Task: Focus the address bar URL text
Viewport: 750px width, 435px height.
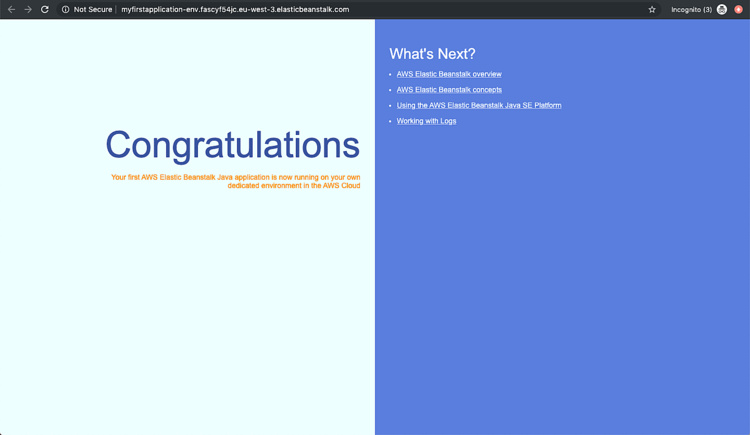Action: pyautogui.click(x=235, y=9)
